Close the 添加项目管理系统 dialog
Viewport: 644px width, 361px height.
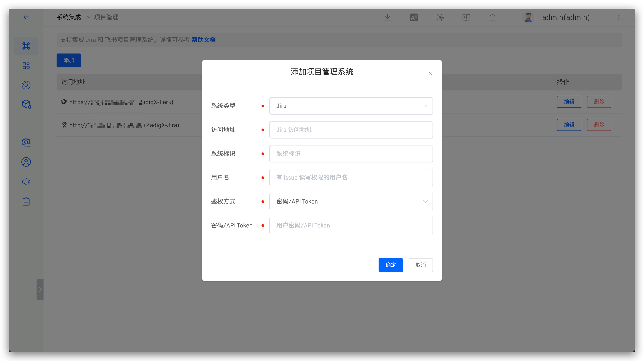tap(430, 74)
